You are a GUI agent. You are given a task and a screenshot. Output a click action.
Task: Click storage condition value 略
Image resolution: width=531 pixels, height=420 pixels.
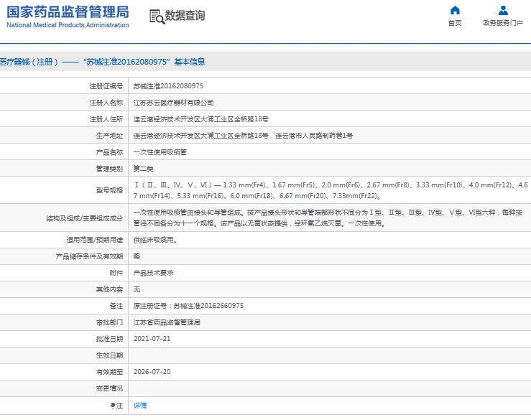(137, 256)
